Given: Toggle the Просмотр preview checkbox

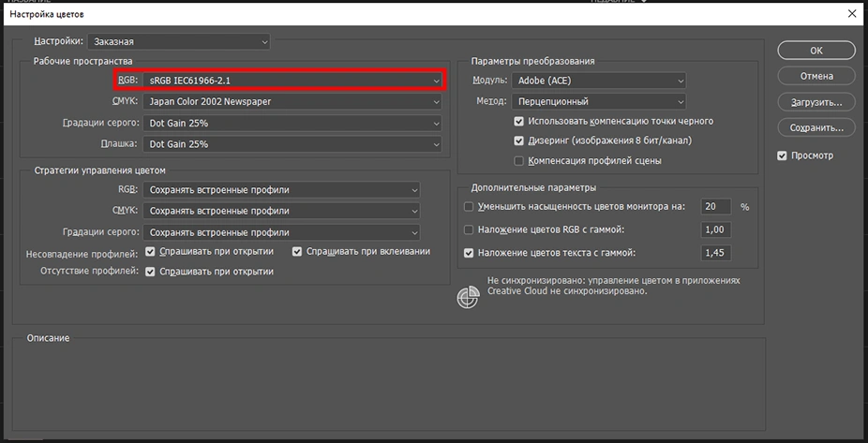Looking at the screenshot, I should click(783, 155).
